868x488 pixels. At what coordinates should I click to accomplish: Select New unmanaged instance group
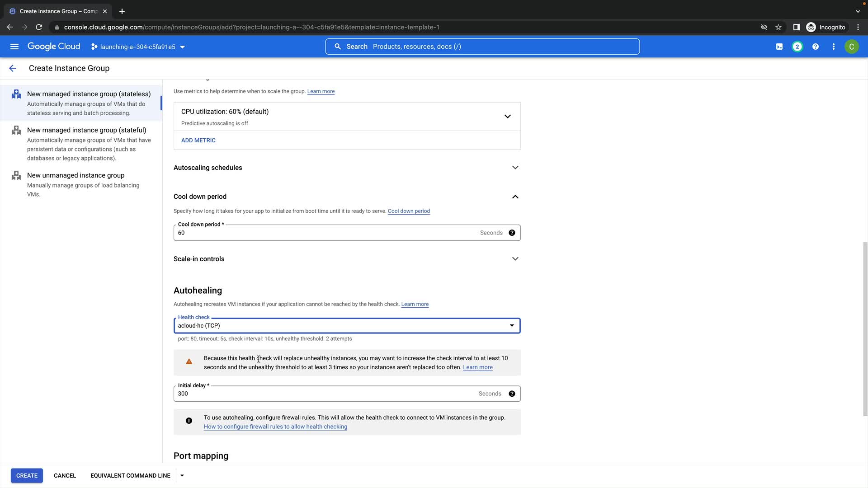[75, 175]
